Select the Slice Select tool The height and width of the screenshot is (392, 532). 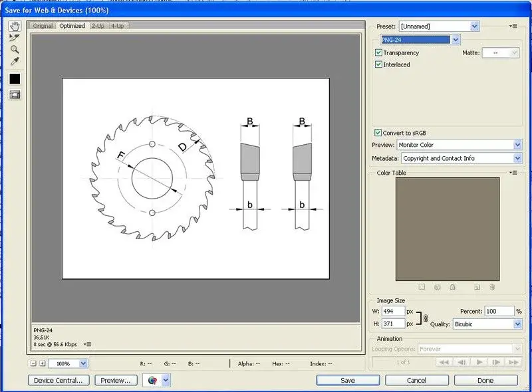15,38
